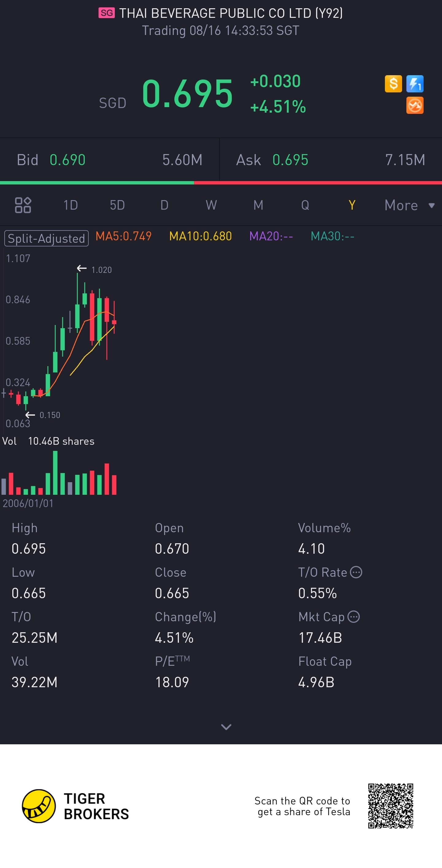
Task: Click the orange circular chart icon
Action: pyautogui.click(x=415, y=106)
